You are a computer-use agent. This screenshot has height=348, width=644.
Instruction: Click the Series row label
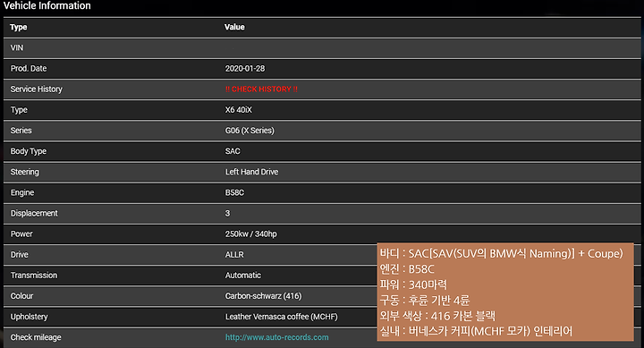point(21,131)
